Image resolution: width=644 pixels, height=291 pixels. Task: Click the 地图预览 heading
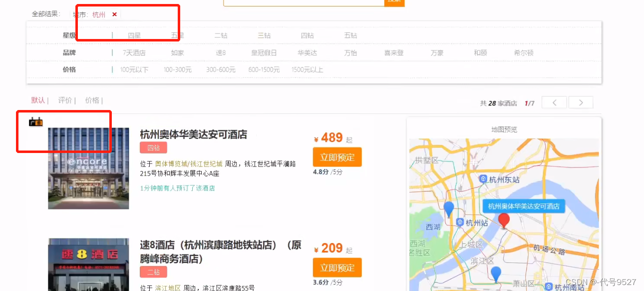504,129
